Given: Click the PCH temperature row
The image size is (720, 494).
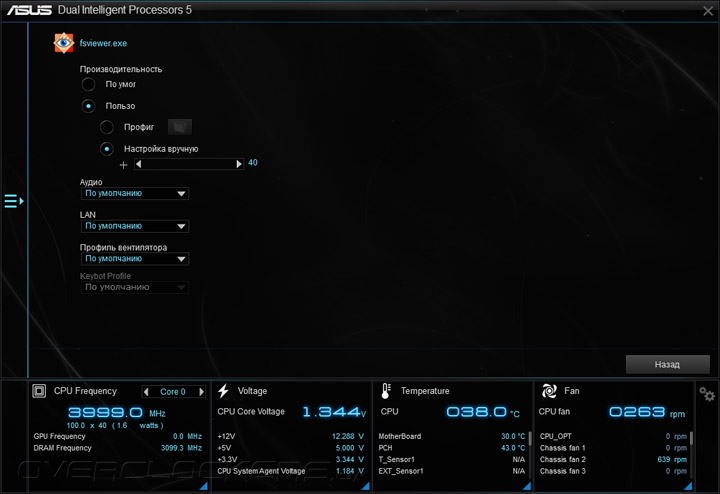Looking at the screenshot, I should point(452,448).
